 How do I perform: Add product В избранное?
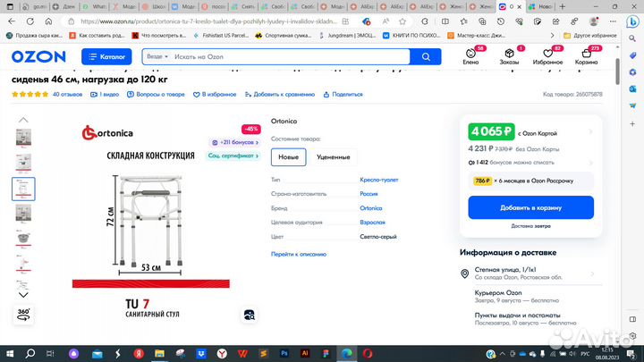pos(215,95)
